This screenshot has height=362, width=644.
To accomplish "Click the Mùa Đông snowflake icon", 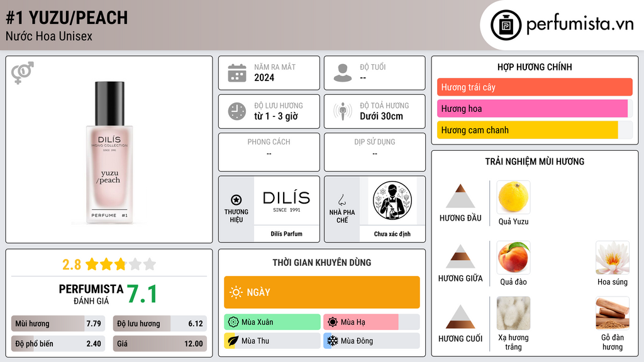I will (x=333, y=341).
